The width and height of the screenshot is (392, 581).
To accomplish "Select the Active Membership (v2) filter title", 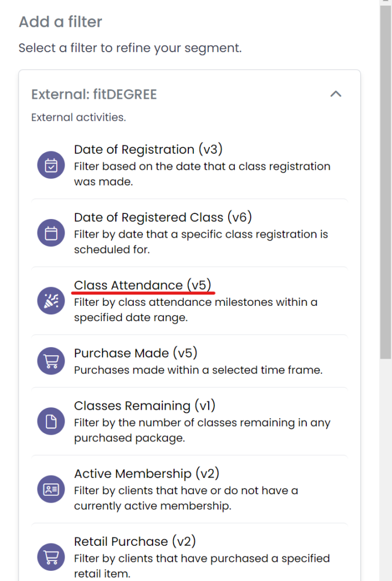I will point(146,474).
